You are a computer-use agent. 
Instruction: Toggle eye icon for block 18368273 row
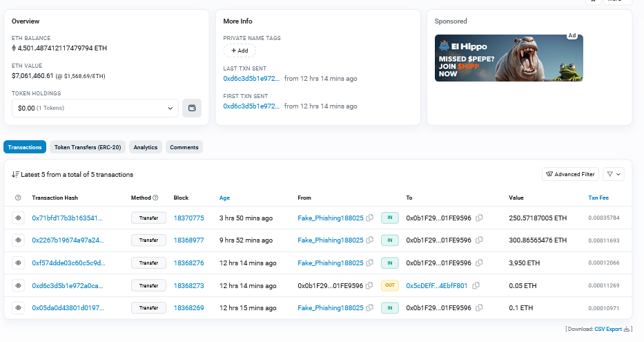point(18,285)
